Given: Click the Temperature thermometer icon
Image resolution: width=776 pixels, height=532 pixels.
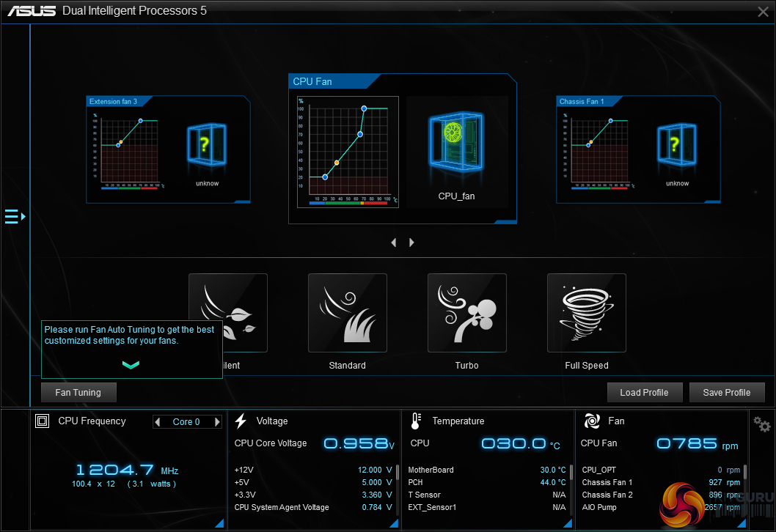Looking at the screenshot, I should pos(416,421).
